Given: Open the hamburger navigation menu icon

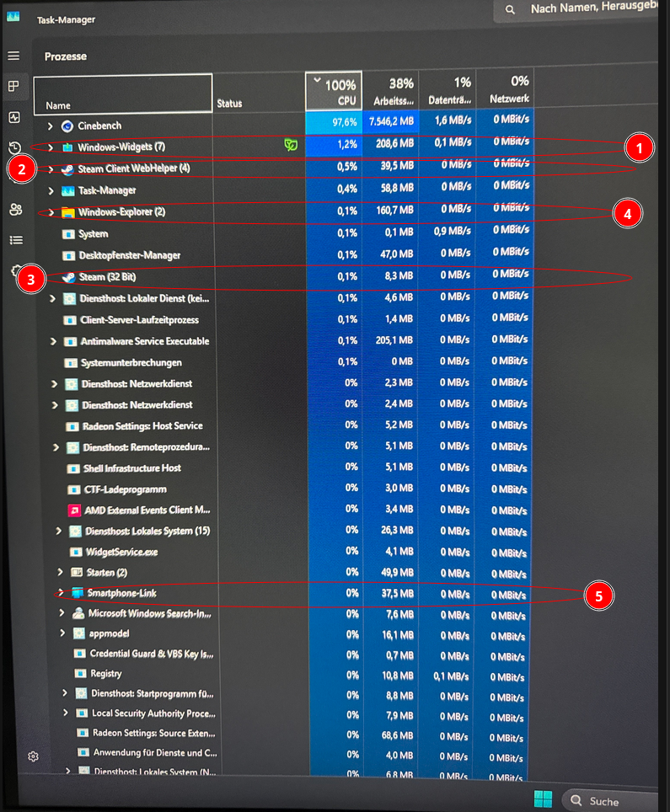Looking at the screenshot, I should tap(13, 56).
